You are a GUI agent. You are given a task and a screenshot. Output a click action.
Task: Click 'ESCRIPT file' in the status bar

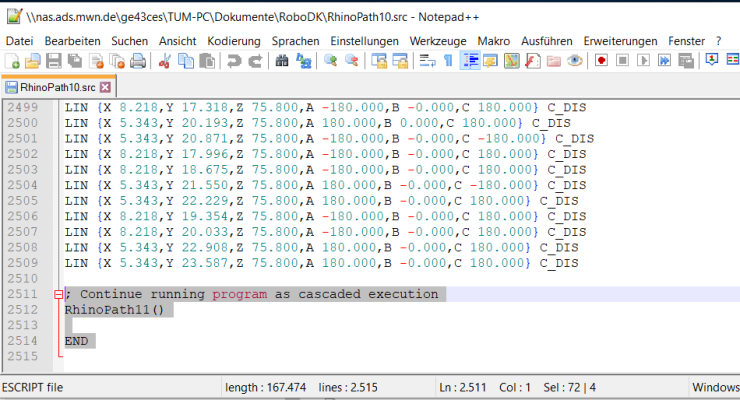click(x=32, y=387)
